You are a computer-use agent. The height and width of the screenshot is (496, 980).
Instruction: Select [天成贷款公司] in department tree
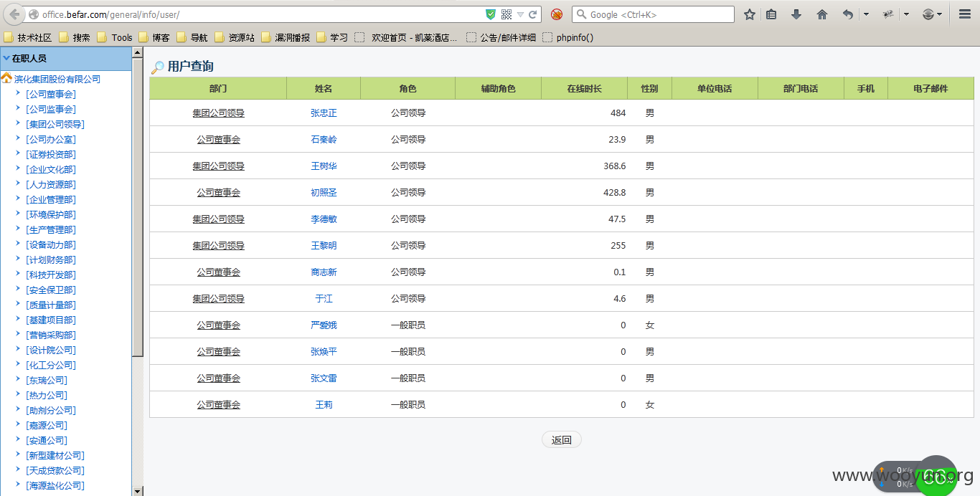coord(55,470)
